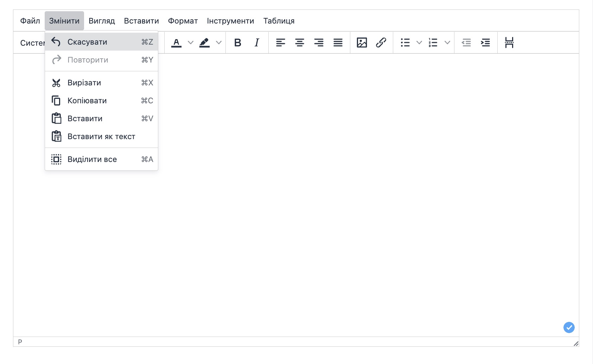Image resolution: width=593 pixels, height=364 pixels.
Task: Toggle Italic text formatting
Action: coord(257,43)
